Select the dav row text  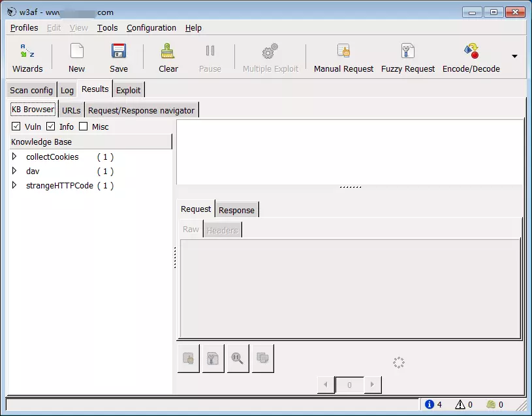click(33, 171)
